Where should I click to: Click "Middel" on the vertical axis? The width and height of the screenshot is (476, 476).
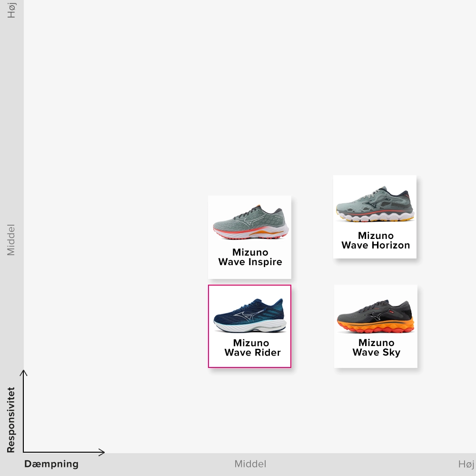tap(11, 240)
